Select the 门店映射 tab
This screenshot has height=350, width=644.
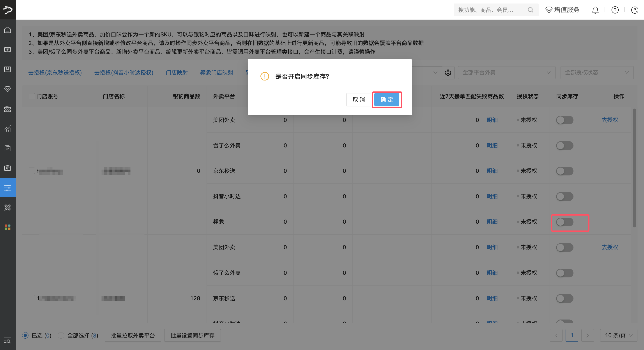[177, 72]
